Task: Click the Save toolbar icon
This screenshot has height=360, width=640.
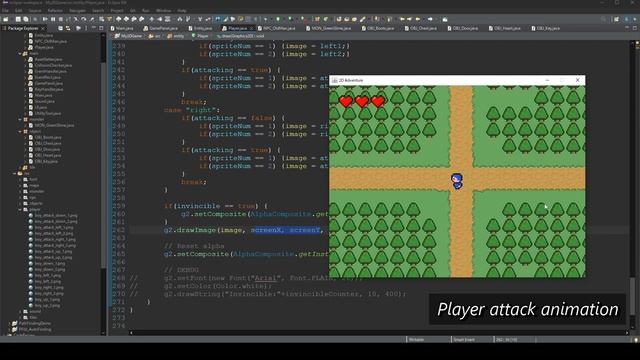Action: 18,19
